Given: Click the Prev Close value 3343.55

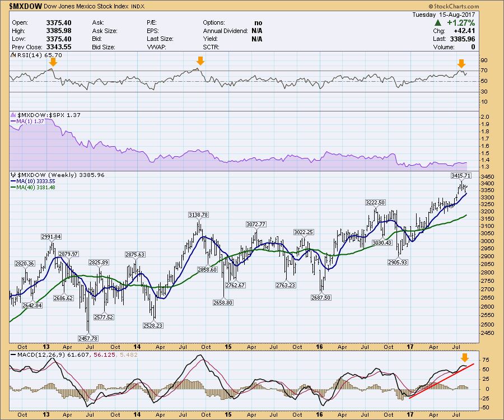Looking at the screenshot, I should click(59, 47).
